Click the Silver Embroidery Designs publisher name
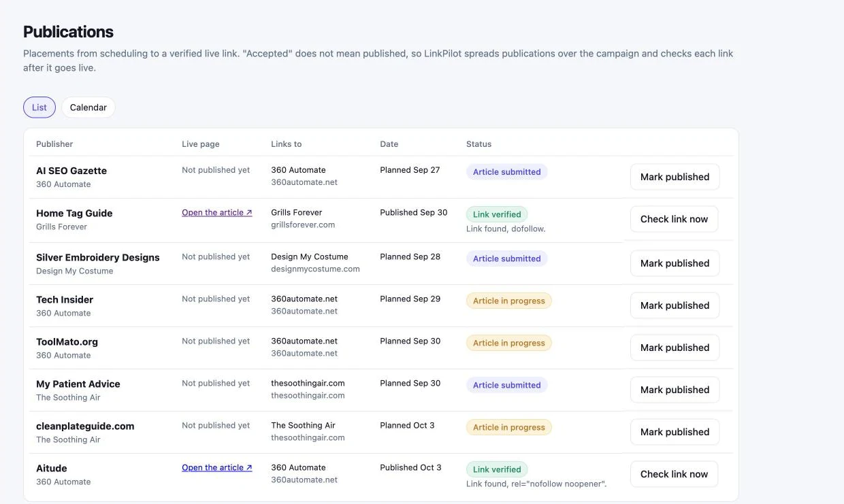The image size is (844, 504). (98, 257)
